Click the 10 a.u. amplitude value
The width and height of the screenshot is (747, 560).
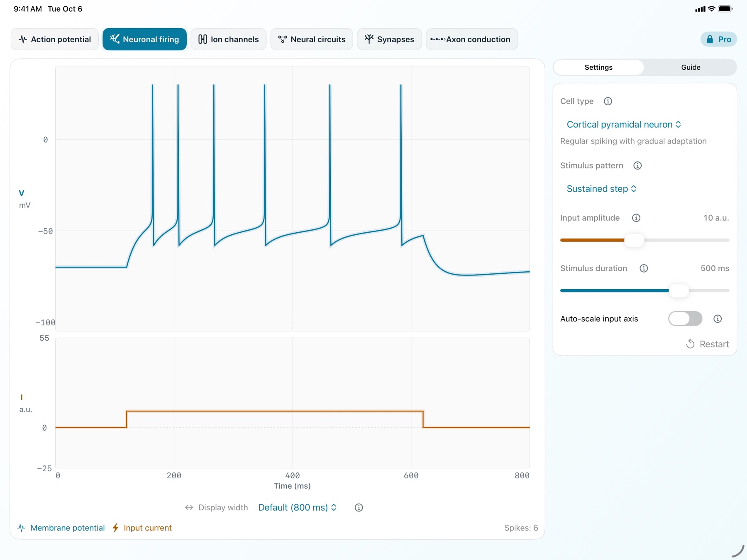716,218
